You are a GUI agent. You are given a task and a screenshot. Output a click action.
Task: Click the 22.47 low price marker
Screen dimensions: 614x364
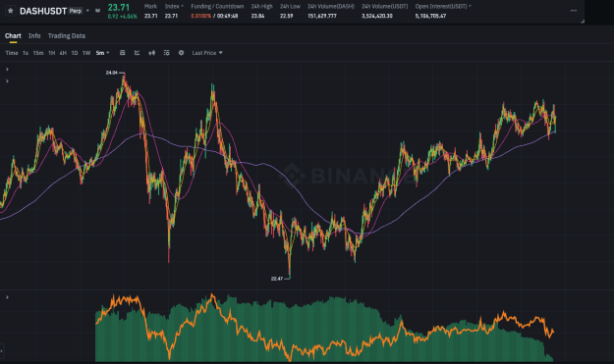point(277,279)
